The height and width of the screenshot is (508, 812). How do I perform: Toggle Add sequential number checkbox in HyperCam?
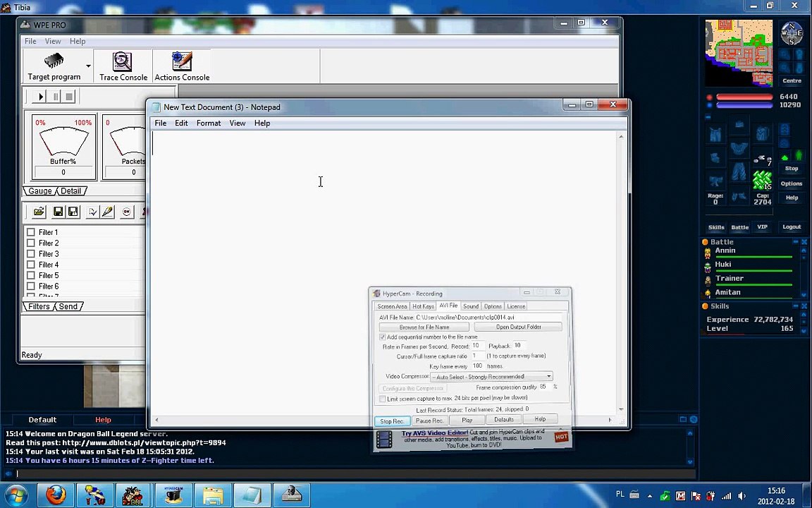[382, 337]
